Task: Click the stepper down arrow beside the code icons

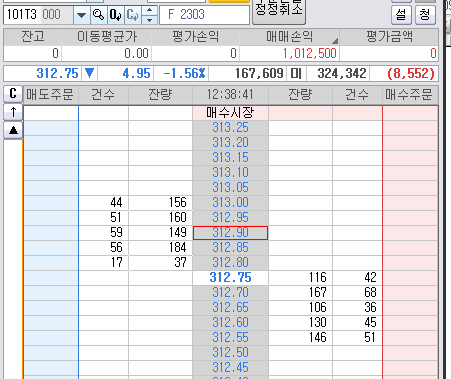Action: coord(150,20)
